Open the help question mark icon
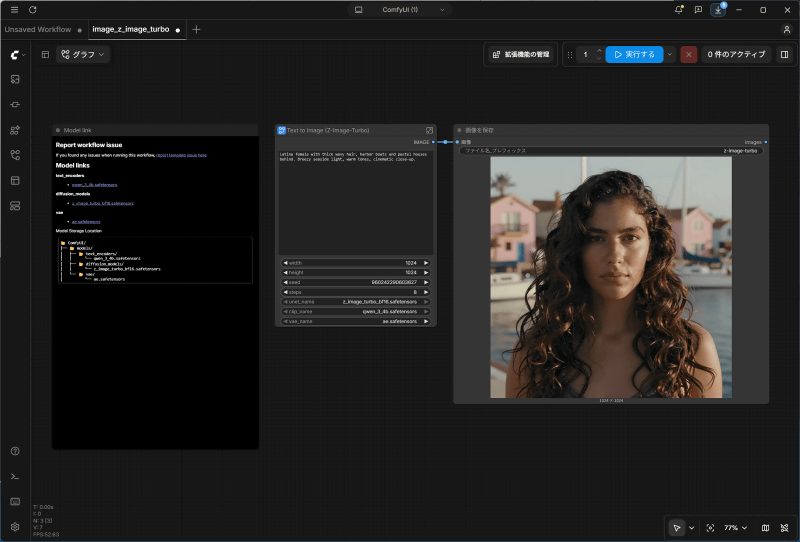The height and width of the screenshot is (542, 800). point(15,451)
